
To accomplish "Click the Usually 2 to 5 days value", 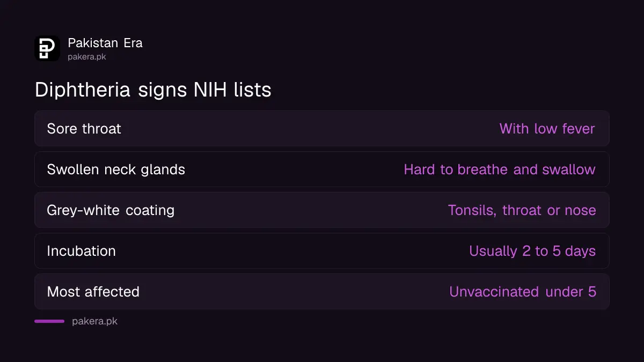I will click(532, 251).
